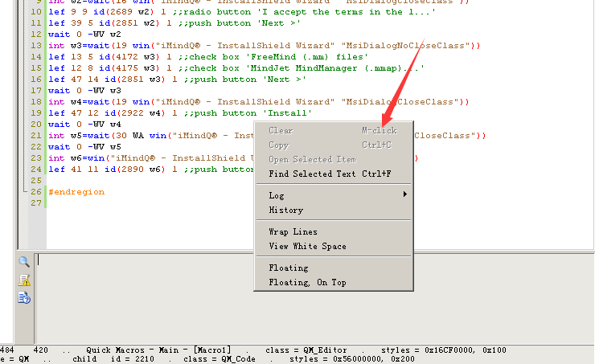Toggle Wrap Lines option
This screenshot has height=364, width=595.
point(293,231)
